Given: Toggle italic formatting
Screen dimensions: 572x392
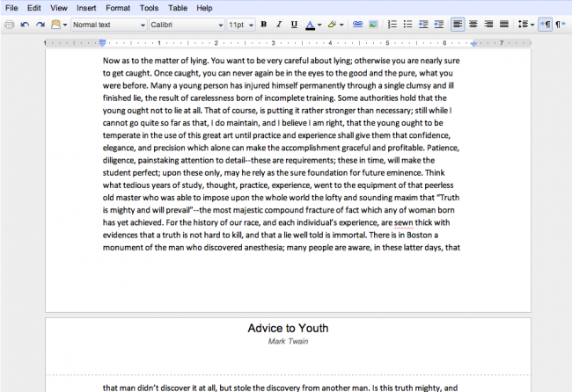Looking at the screenshot, I should [x=278, y=25].
